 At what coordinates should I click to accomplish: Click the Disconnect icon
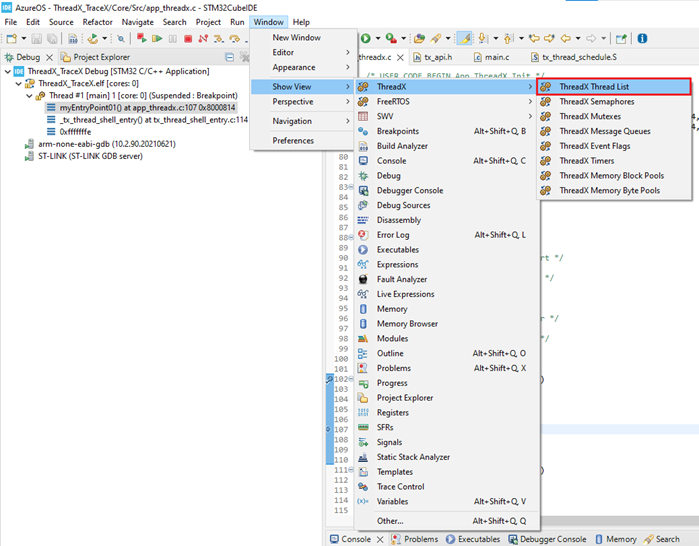203,39
